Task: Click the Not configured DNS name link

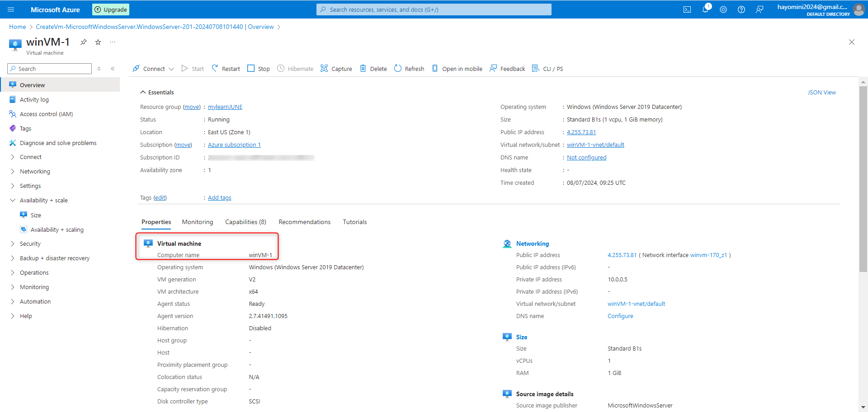Action: click(586, 158)
